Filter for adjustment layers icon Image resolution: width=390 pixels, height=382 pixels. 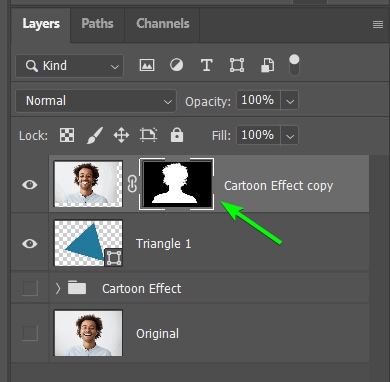[x=176, y=65]
